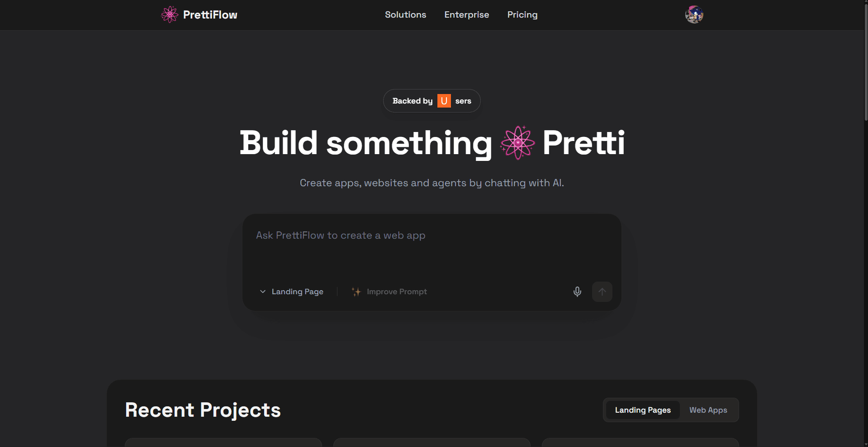
Task: Expand the Landing Page chevron
Action: [263, 292]
